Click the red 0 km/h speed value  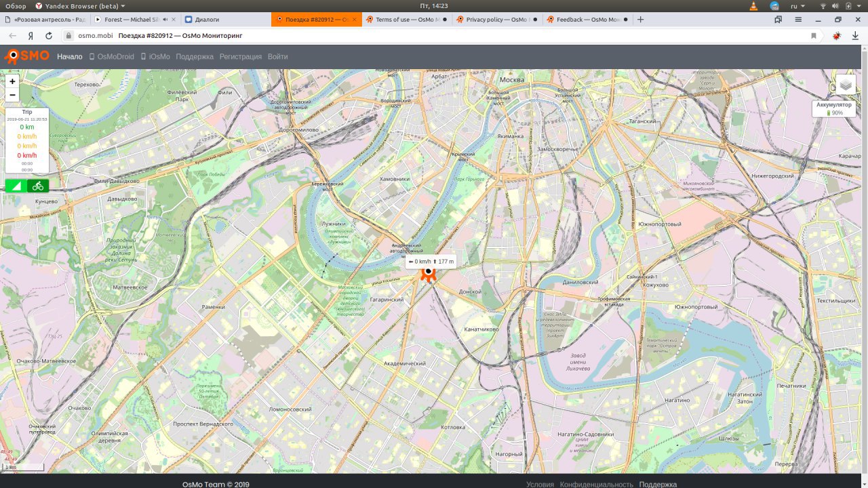(x=27, y=155)
